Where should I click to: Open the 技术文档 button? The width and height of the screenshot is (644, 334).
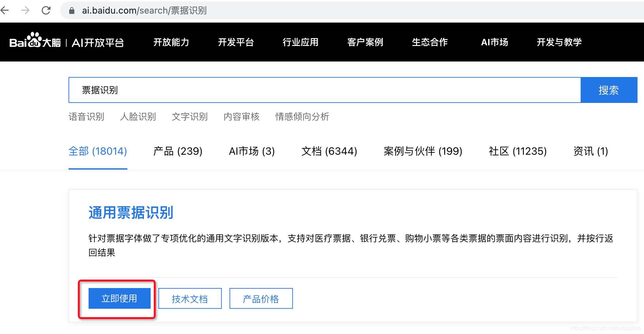coord(190,298)
